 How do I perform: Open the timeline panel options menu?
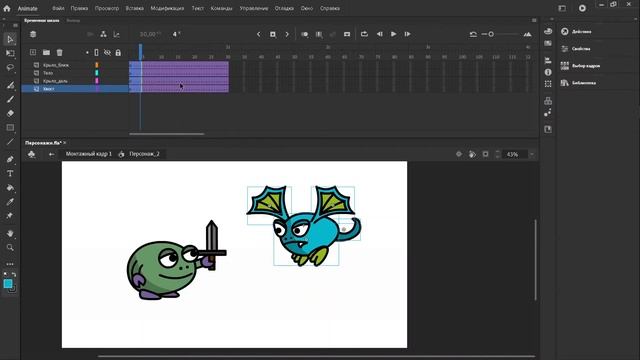534,20
